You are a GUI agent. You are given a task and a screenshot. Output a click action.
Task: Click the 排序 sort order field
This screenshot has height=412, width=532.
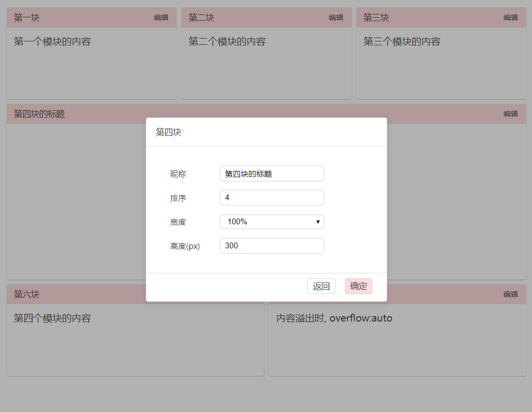pyautogui.click(x=272, y=197)
